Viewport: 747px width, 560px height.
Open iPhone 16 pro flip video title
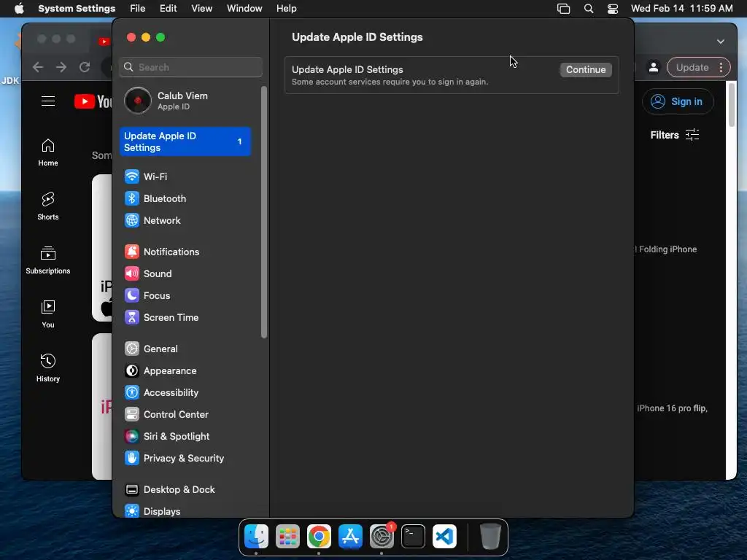point(672,408)
